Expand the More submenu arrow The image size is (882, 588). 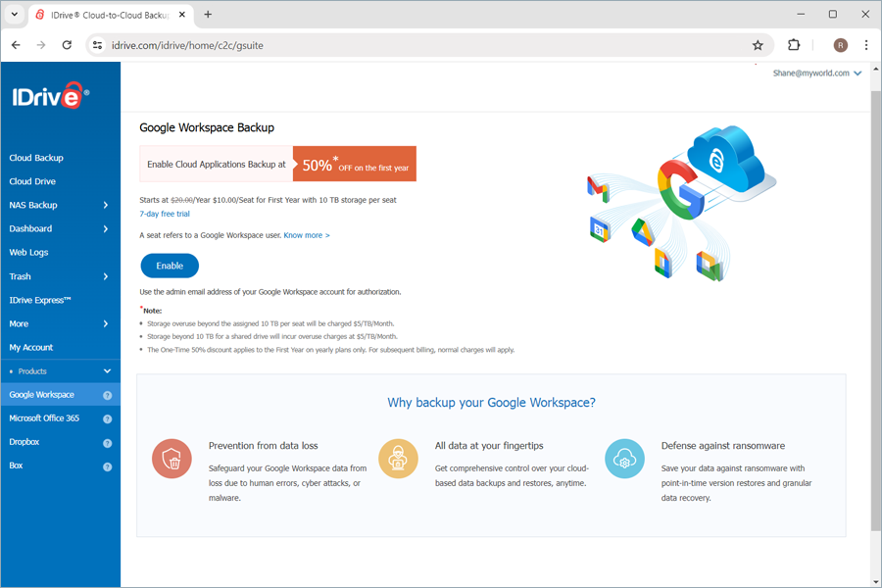point(105,323)
